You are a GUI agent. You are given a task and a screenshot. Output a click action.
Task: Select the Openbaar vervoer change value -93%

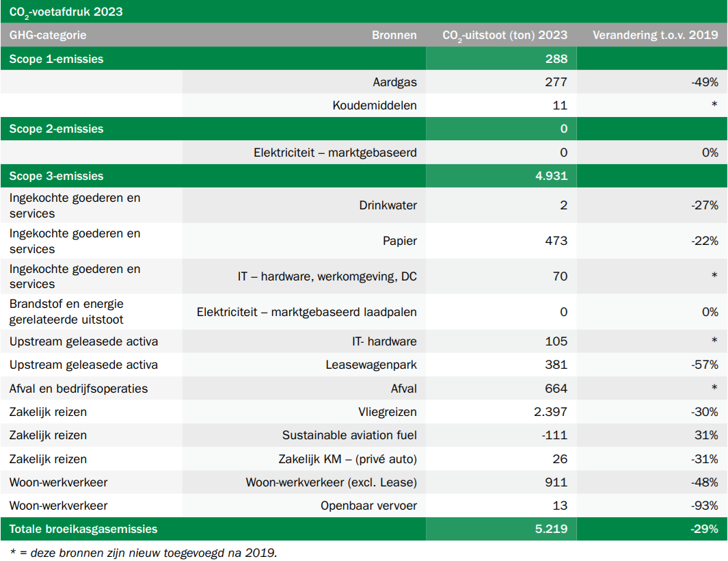click(x=704, y=506)
